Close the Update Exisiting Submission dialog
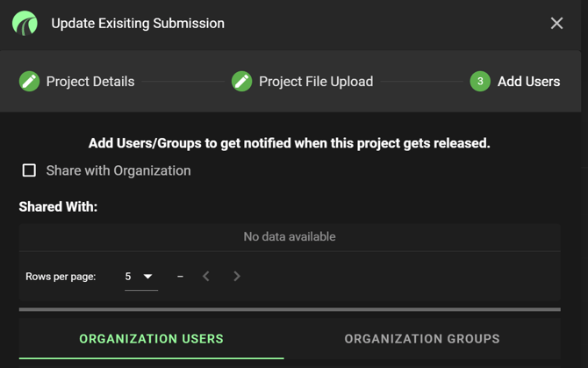This screenshot has height=368, width=588. (556, 23)
